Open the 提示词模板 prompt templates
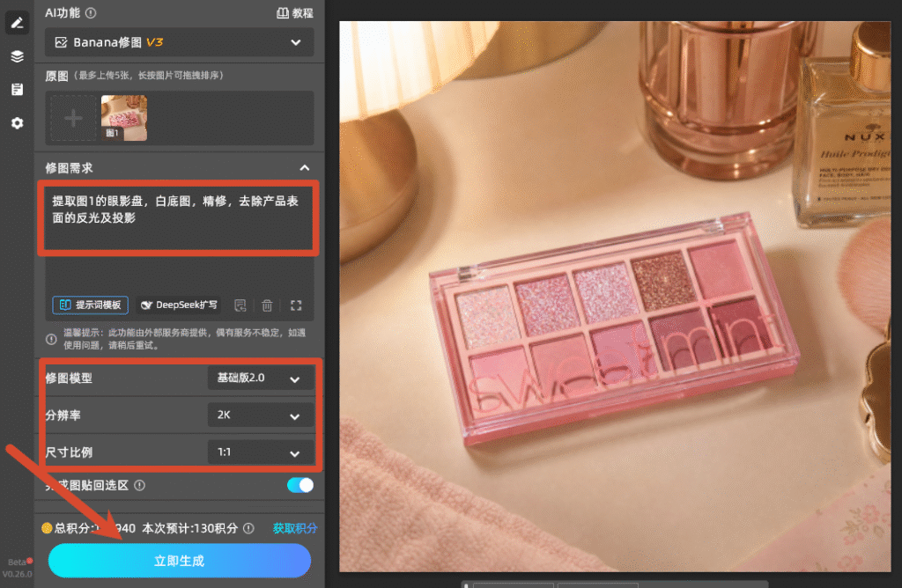This screenshot has width=902, height=588. point(91,305)
